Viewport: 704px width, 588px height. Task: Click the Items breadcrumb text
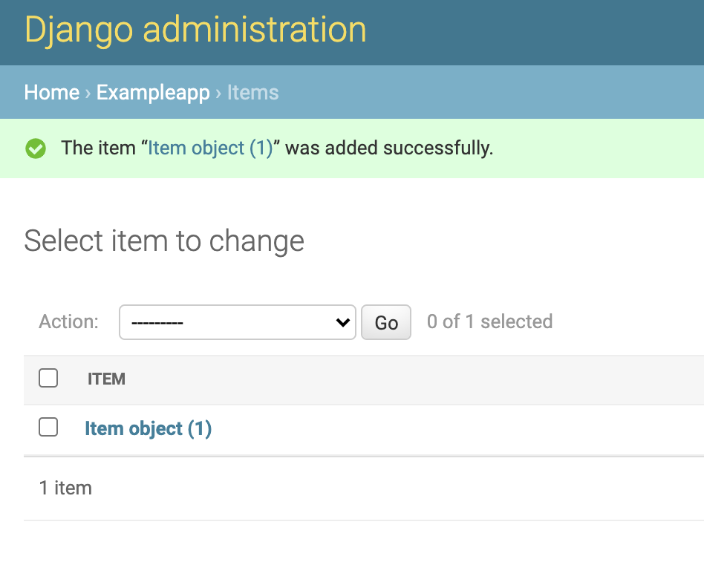pos(252,93)
